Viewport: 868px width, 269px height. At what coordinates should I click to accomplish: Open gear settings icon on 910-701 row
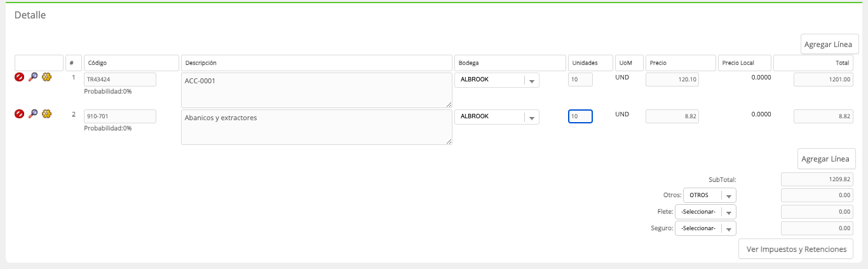[x=46, y=114]
